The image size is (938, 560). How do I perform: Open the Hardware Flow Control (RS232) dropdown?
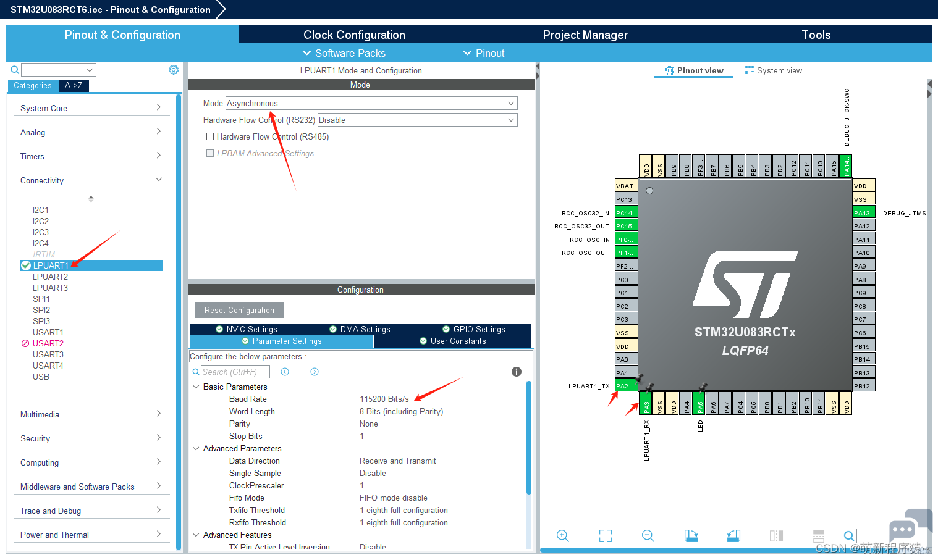click(x=417, y=120)
